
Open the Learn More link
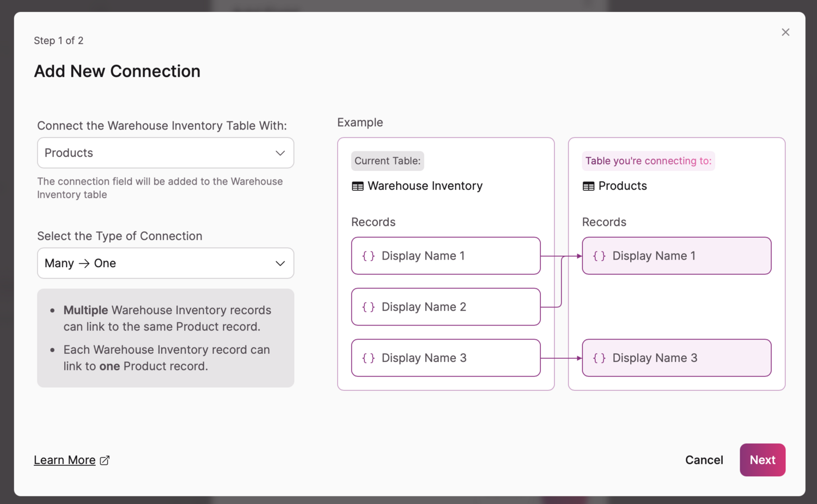(64, 460)
